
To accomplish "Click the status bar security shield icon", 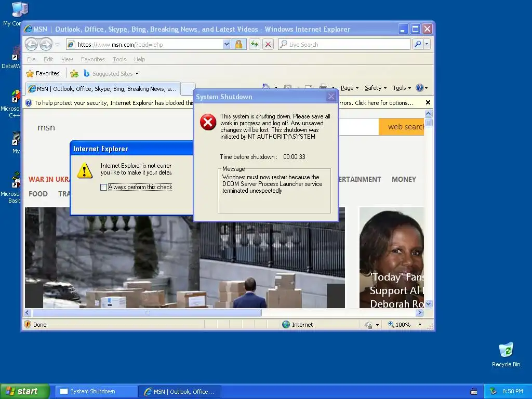I will coord(28,324).
